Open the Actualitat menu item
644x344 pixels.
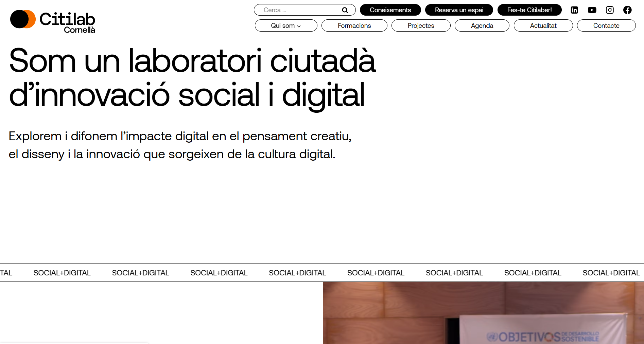point(543,25)
